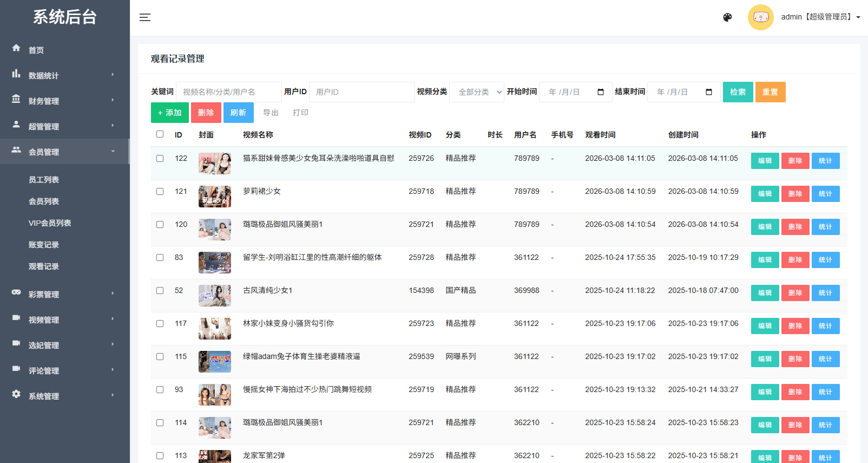Click the data statistics bar chart icon
Image resolution: width=868 pixels, height=463 pixels.
tap(16, 74)
